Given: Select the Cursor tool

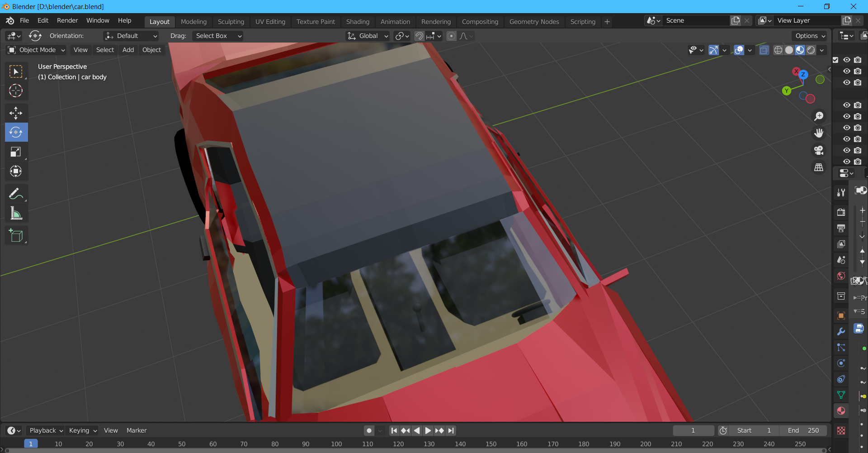Looking at the screenshot, I should (16, 91).
